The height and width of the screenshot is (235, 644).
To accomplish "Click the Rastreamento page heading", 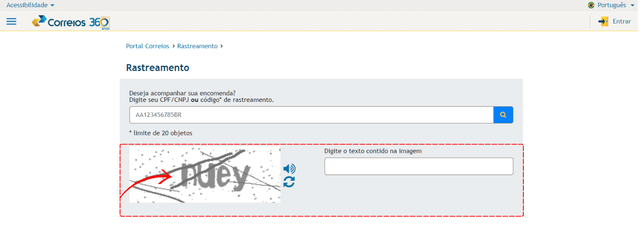I will click(x=157, y=67).
